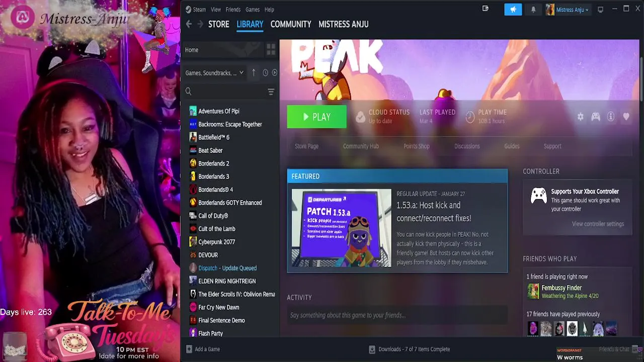Go forward with the right arrow

click(x=200, y=24)
